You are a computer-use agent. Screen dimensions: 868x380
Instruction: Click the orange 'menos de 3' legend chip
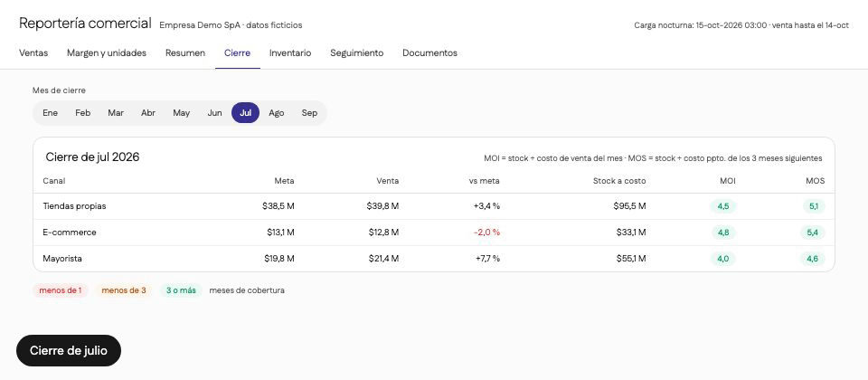tap(124, 290)
